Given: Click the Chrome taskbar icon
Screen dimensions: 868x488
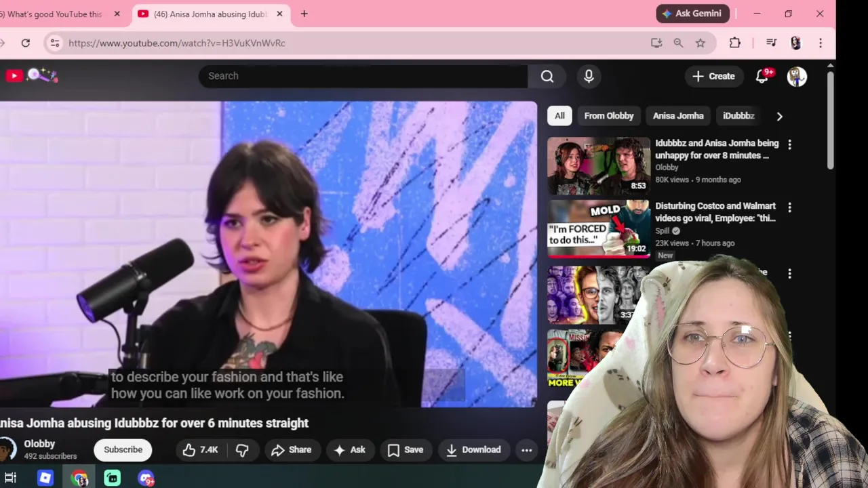Looking at the screenshot, I should point(79,478).
